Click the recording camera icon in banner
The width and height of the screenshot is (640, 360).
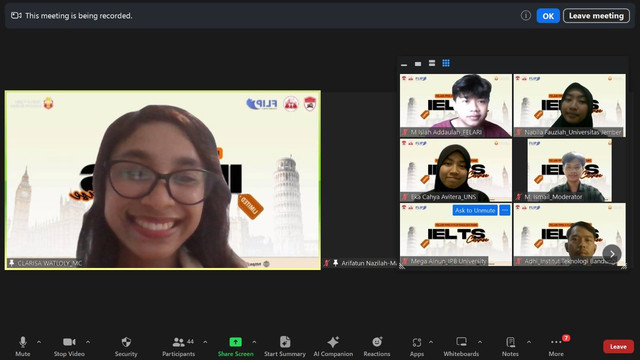coord(16,16)
